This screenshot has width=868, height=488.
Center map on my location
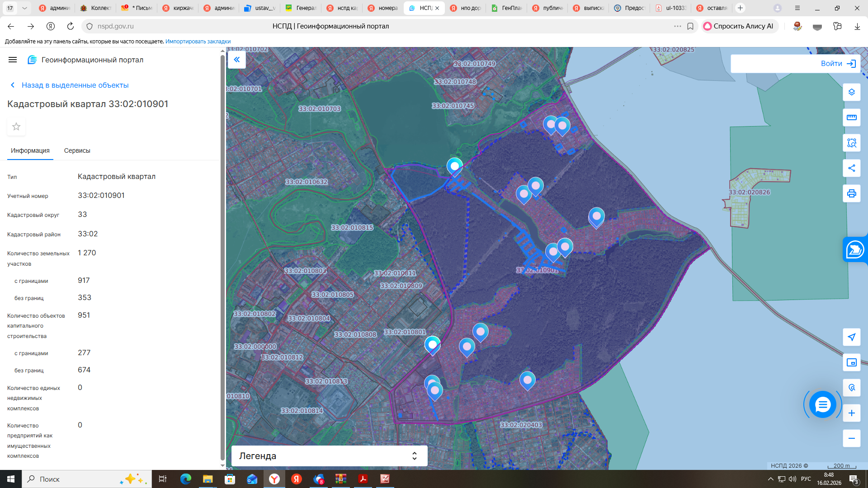[851, 337]
